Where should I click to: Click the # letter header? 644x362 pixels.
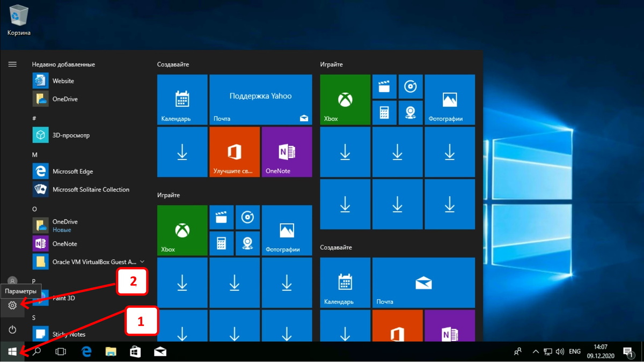coord(34,118)
